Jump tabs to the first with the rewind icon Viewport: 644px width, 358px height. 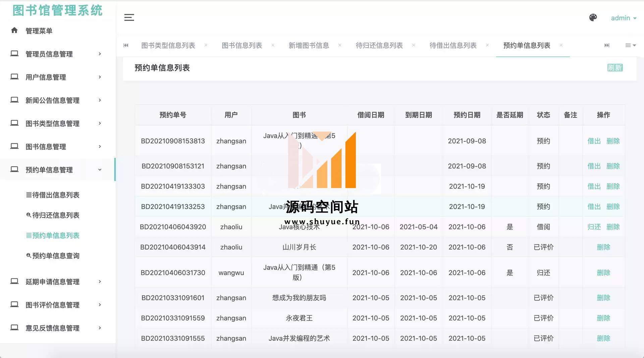click(x=126, y=45)
